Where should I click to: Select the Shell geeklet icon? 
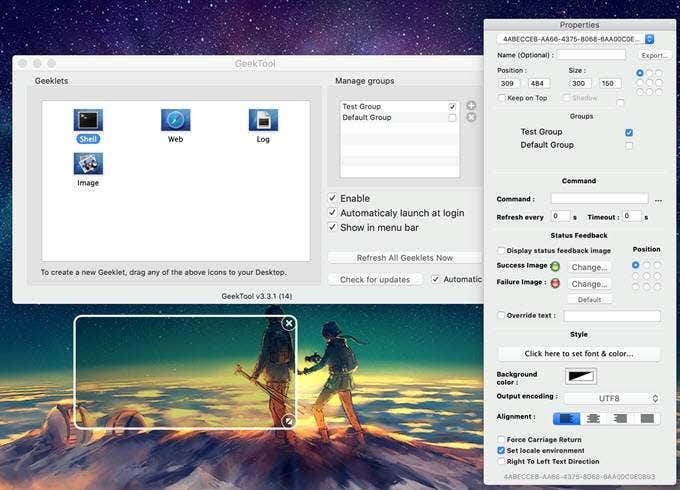click(88, 120)
